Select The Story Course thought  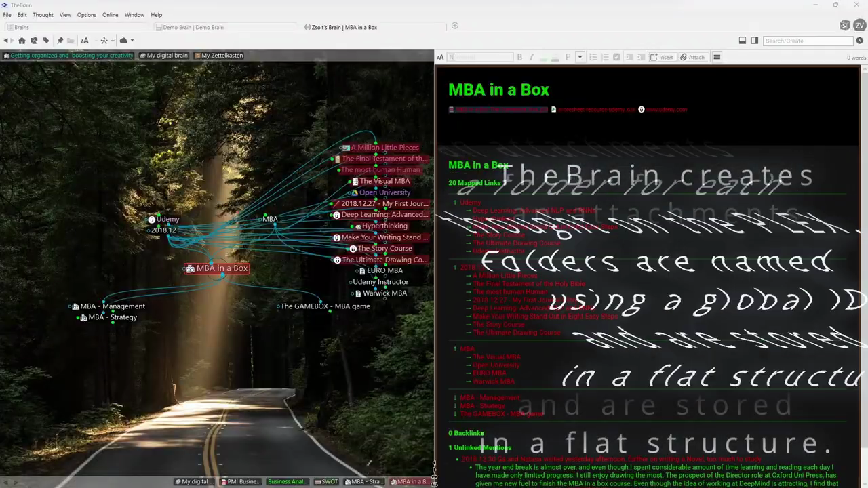(x=380, y=248)
